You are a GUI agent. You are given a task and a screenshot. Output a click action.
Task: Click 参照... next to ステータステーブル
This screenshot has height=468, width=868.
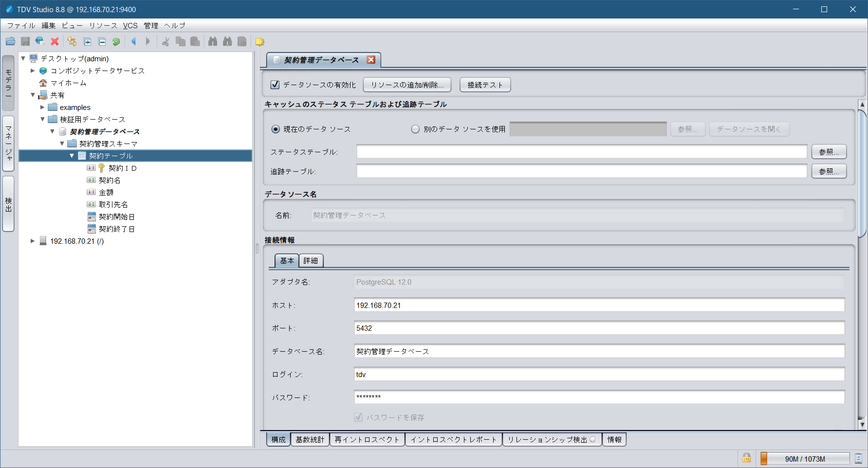[x=829, y=152]
